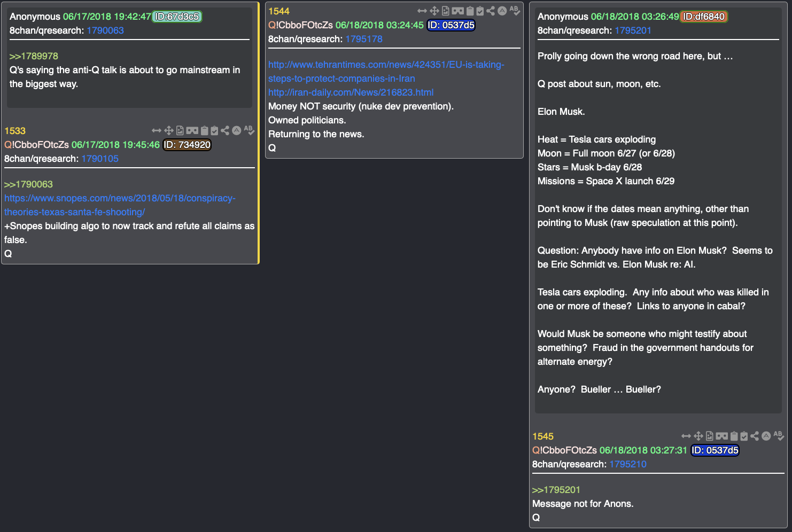Click the timestamp 06/18/2018 03:26:49

tap(635, 17)
